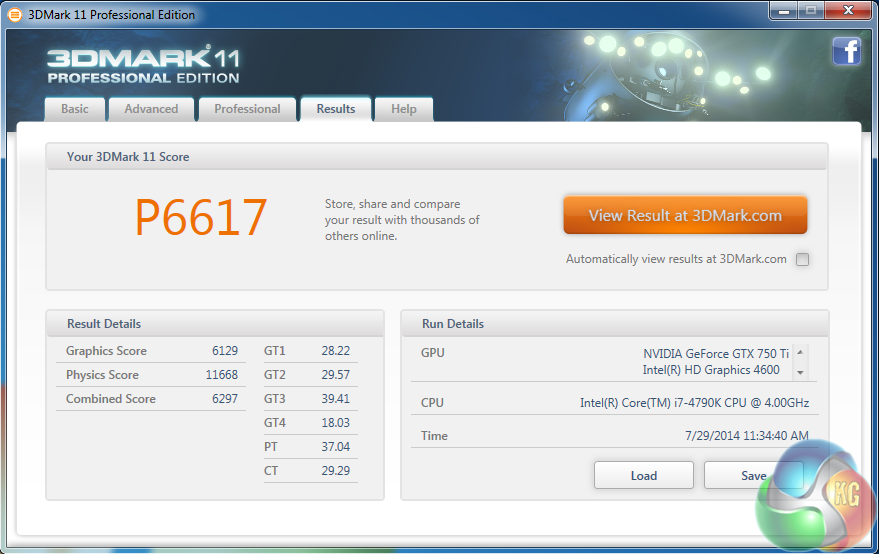
Task: Minimize the 3DMark 11 window
Action: click(784, 11)
